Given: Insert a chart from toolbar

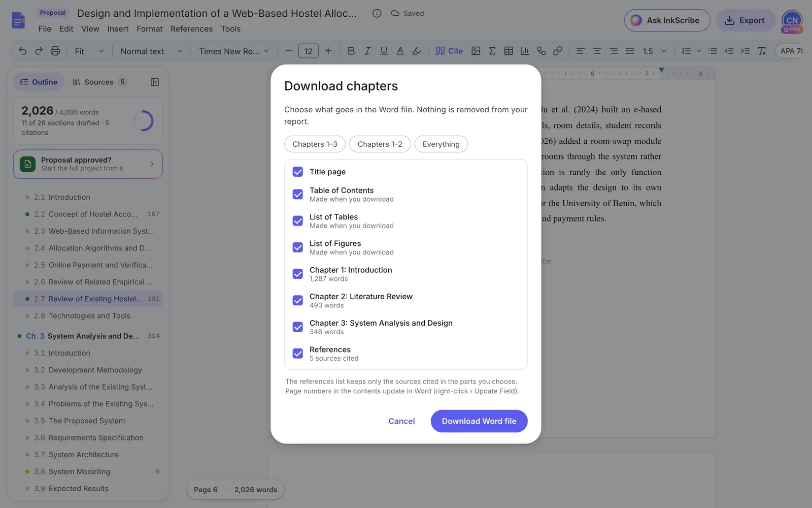Looking at the screenshot, I should (x=525, y=51).
